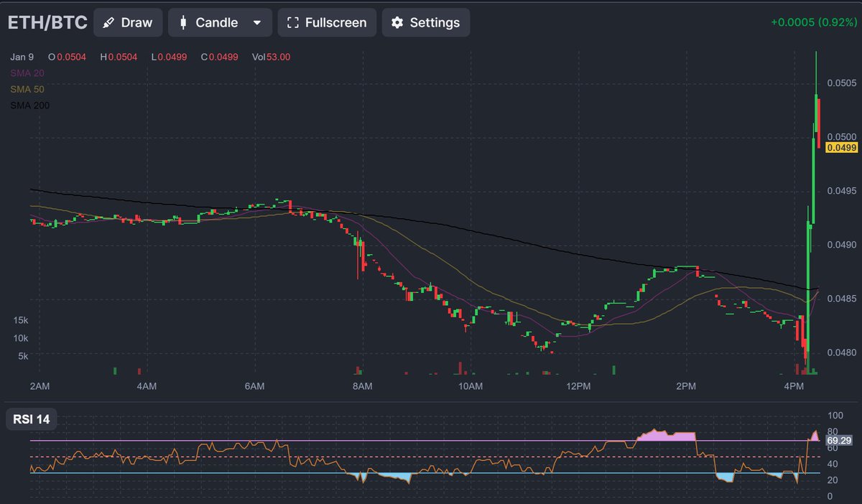Image resolution: width=862 pixels, height=504 pixels.
Task: Click the 2PM time axis label
Action: (686, 386)
